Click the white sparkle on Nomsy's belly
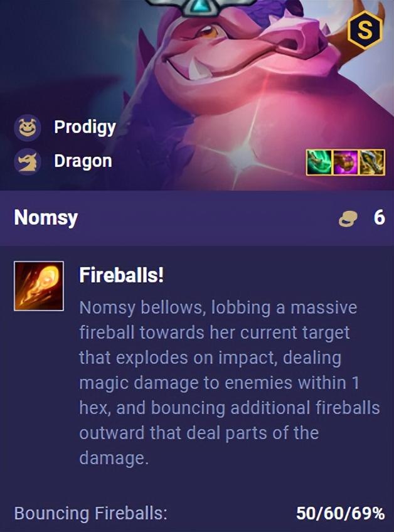 pyautogui.click(x=244, y=156)
